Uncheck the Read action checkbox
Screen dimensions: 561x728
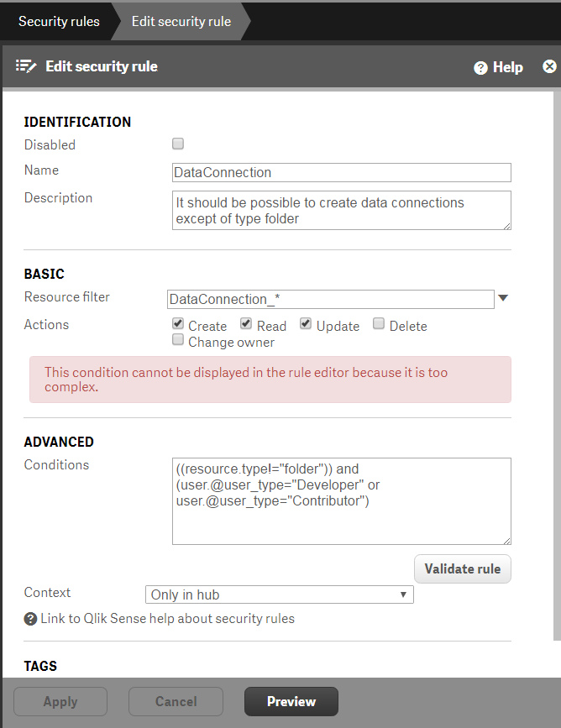coord(246,323)
